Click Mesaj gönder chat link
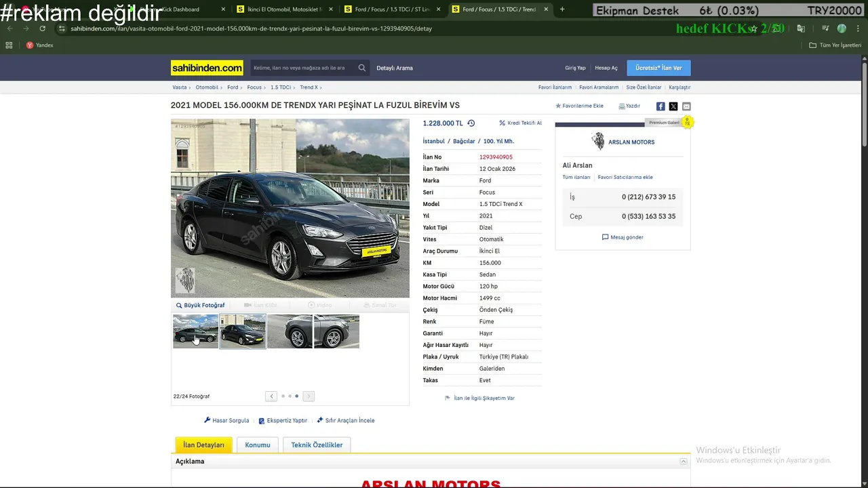868x488 pixels. pyautogui.click(x=623, y=237)
